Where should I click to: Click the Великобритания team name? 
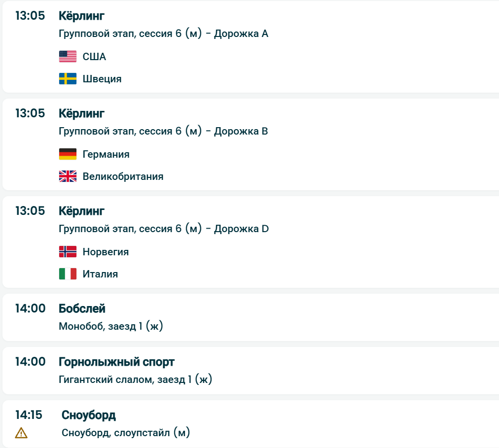click(123, 176)
